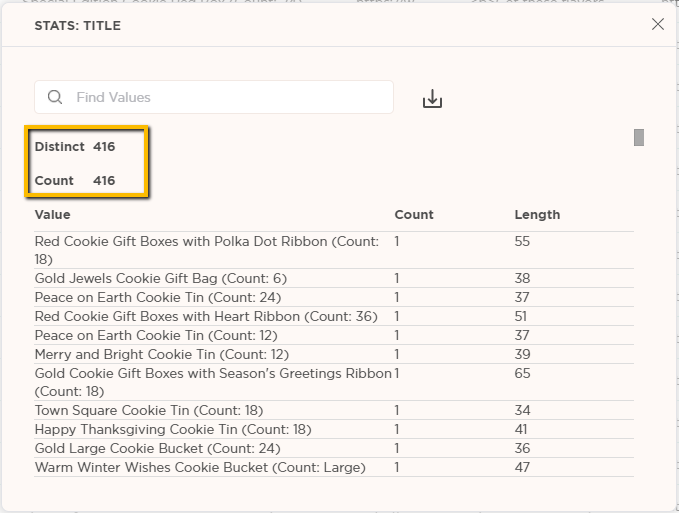The height and width of the screenshot is (513, 679).
Task: Select Gold Jewels Cookie Gift Bag row
Action: [334, 278]
